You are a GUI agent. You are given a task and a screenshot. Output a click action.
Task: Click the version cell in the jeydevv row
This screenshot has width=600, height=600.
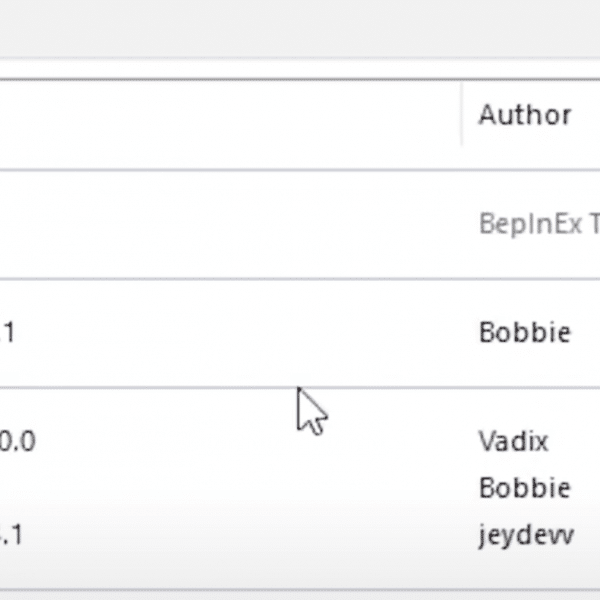[11, 535]
